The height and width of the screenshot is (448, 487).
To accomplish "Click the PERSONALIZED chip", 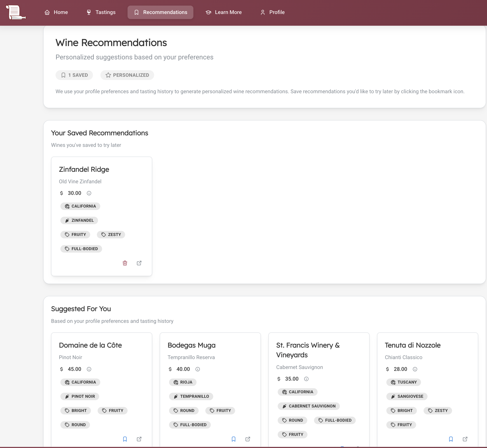I will point(127,75).
